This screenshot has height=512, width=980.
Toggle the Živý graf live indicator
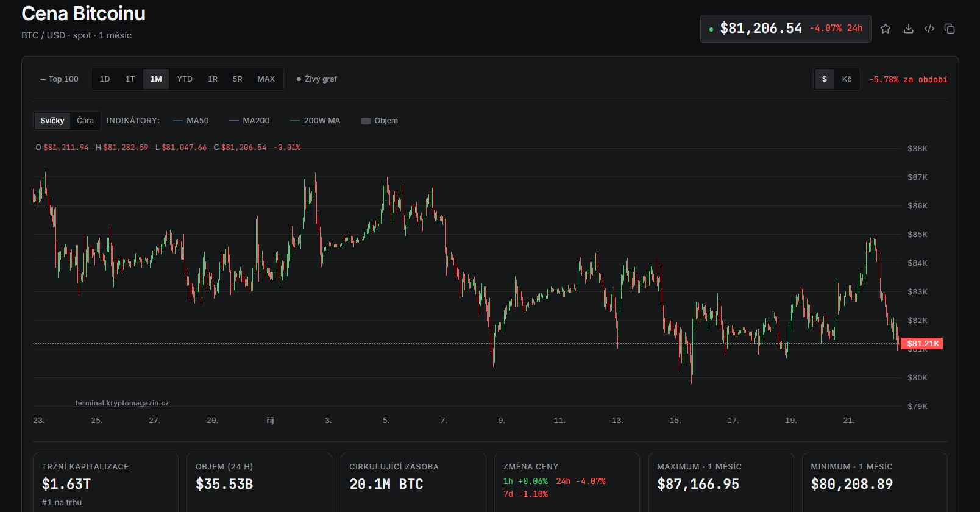pyautogui.click(x=317, y=79)
